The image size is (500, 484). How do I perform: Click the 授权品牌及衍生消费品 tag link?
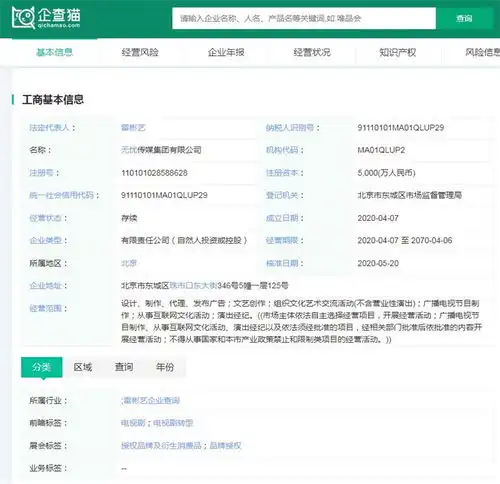(x=161, y=446)
